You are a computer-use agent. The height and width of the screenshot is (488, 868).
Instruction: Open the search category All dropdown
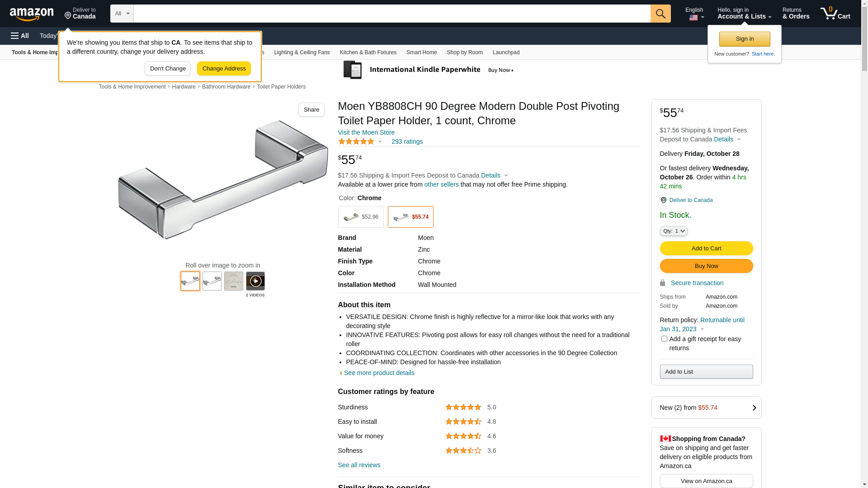[122, 14]
